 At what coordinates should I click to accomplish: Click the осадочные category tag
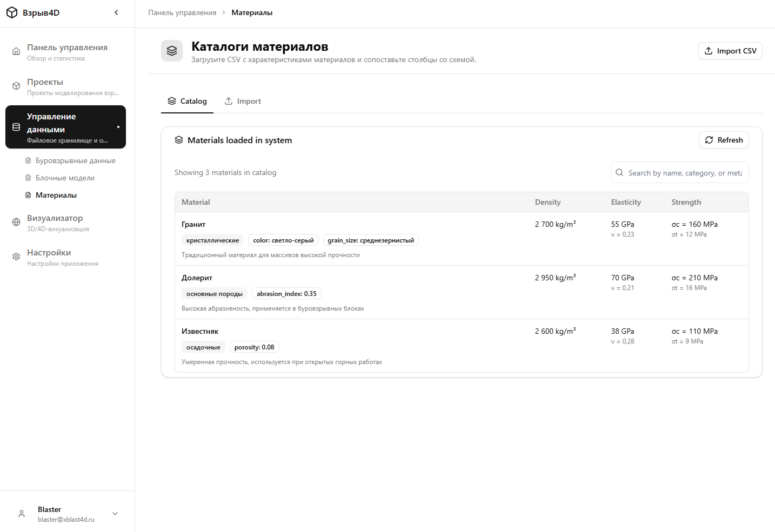(x=203, y=347)
